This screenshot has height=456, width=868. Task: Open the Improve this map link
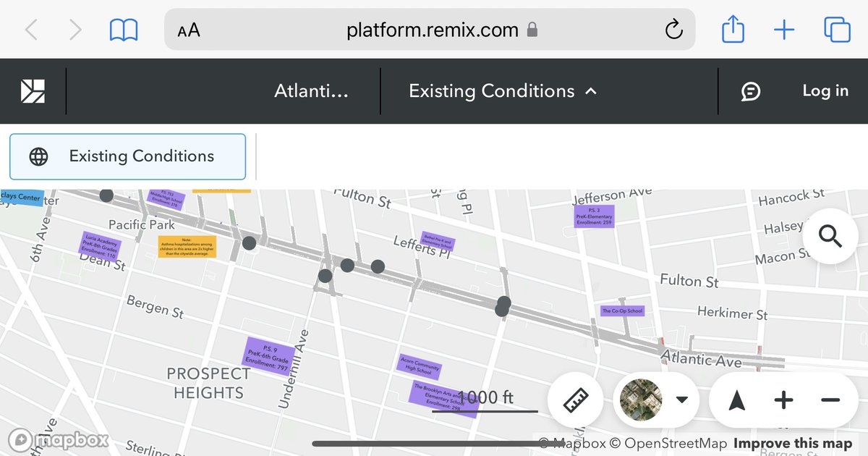tap(792, 442)
